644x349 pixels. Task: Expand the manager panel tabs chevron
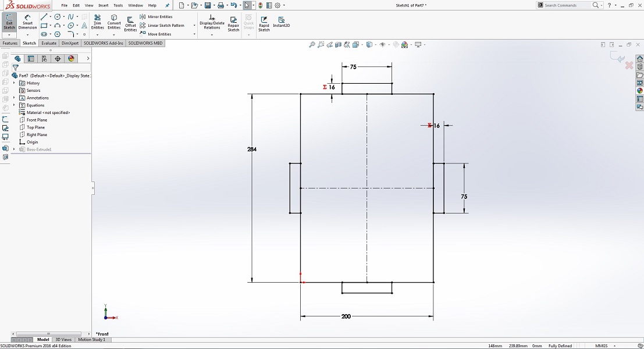[x=88, y=59]
